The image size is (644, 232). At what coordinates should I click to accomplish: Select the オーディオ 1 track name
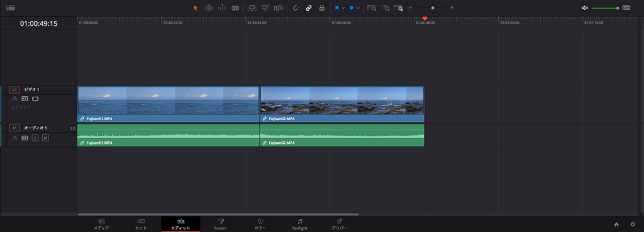click(35, 128)
